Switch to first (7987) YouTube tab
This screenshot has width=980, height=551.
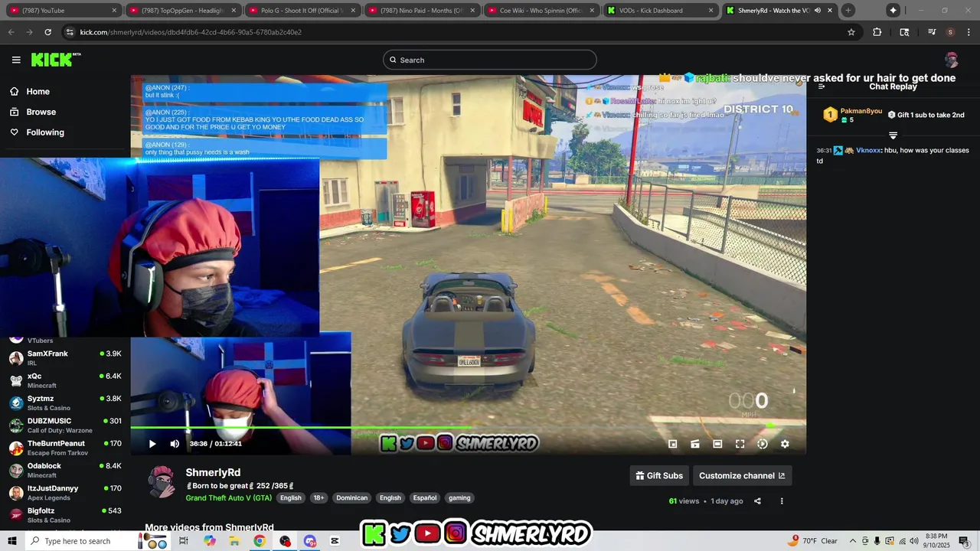tap(63, 11)
